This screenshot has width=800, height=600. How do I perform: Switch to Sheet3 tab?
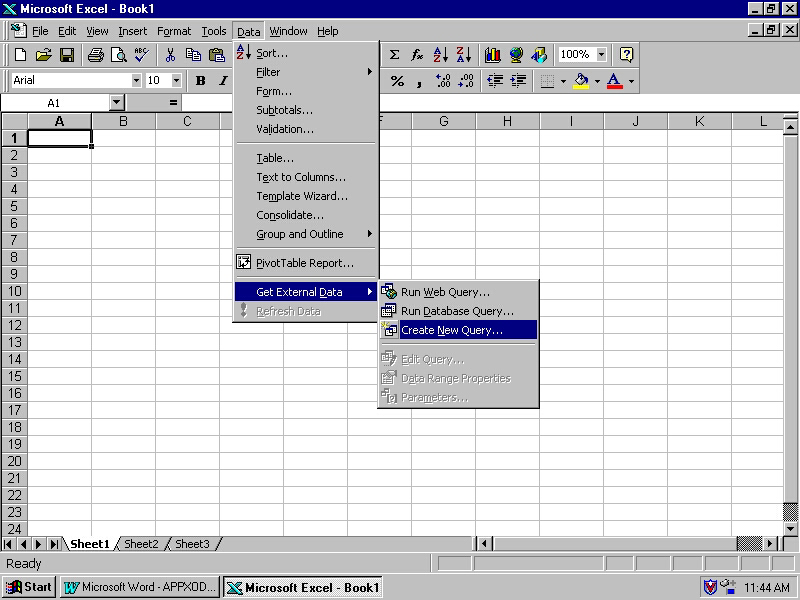[192, 544]
